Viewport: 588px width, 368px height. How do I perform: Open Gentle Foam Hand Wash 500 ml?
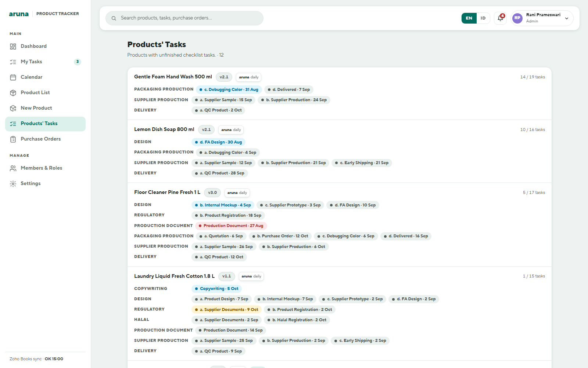coord(173,77)
